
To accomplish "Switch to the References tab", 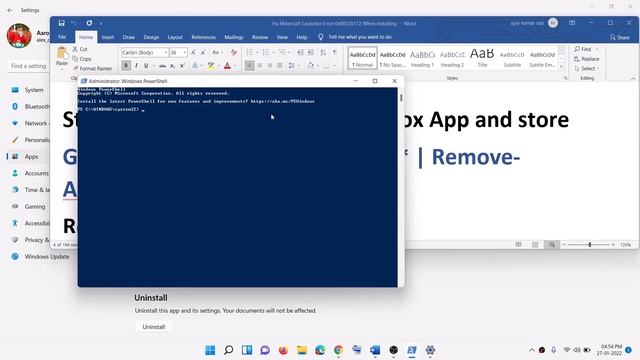I will 203,37.
